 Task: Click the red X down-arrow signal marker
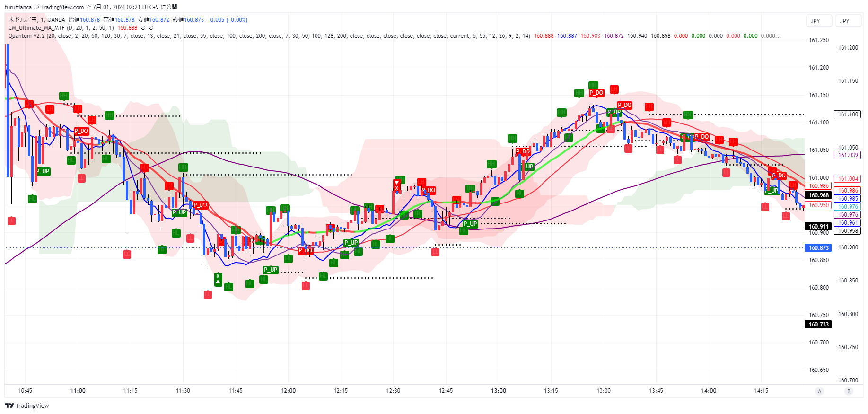pos(396,185)
